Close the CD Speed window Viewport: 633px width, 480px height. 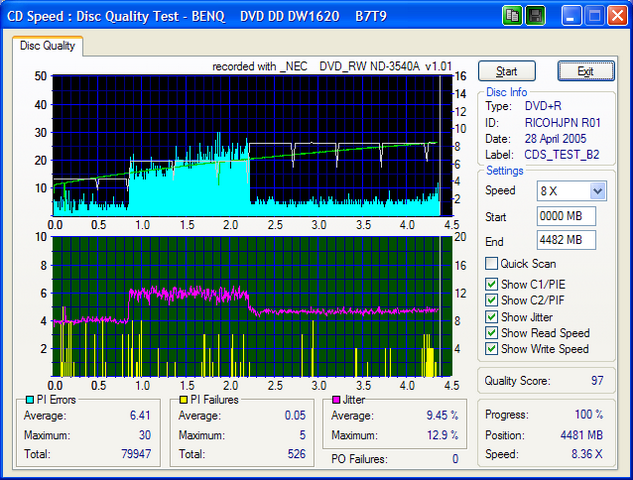(x=618, y=16)
